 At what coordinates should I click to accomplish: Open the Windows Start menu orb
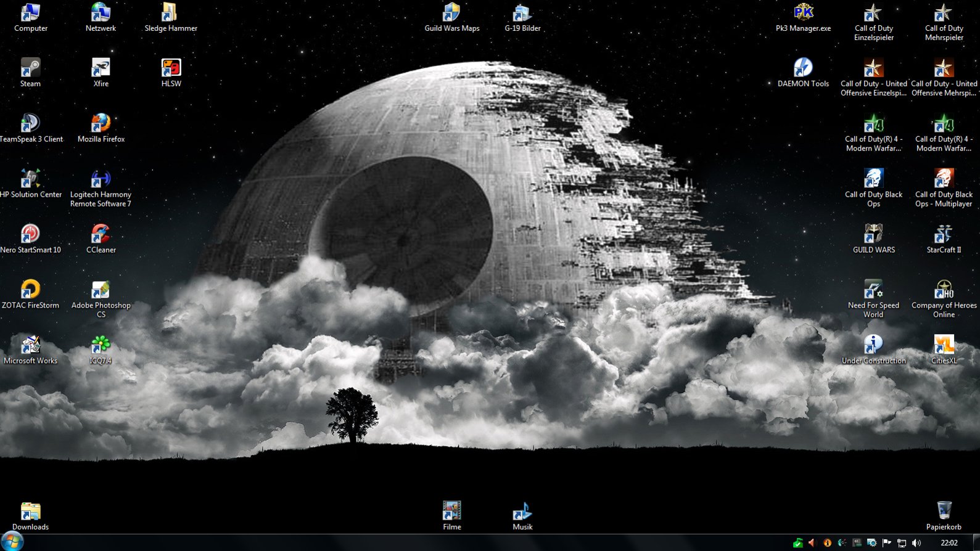pos(12,542)
